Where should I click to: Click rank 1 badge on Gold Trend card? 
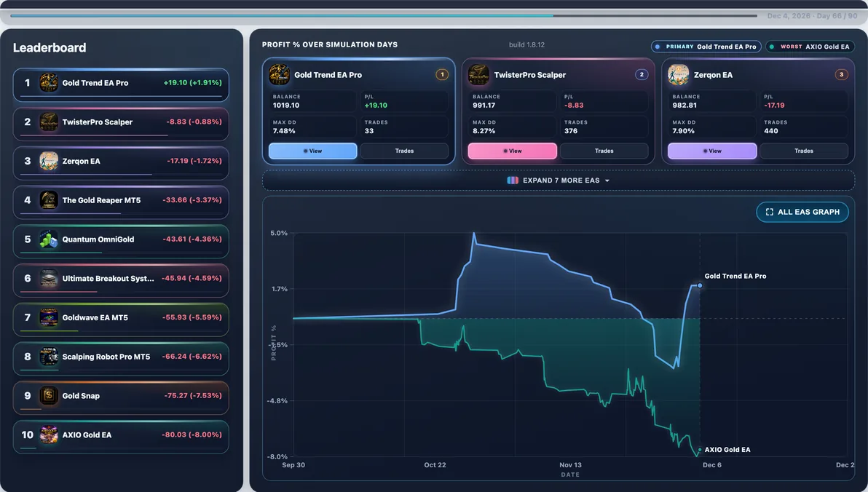click(x=442, y=74)
